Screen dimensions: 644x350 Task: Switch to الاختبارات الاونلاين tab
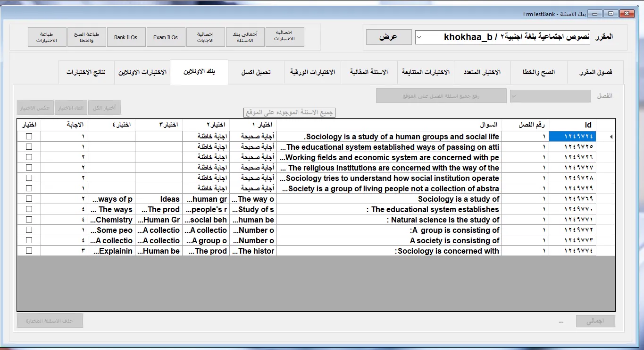pyautogui.click(x=142, y=72)
